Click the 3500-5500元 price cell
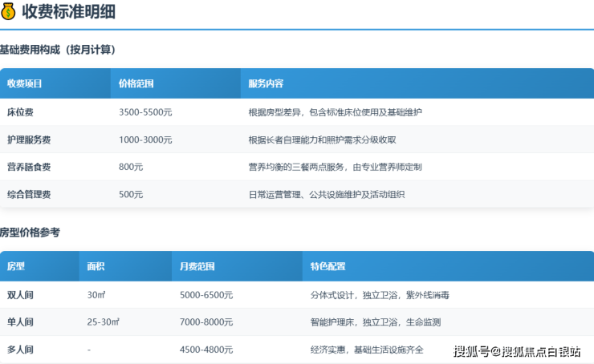Screen dimensions: 594x364 (x=145, y=112)
